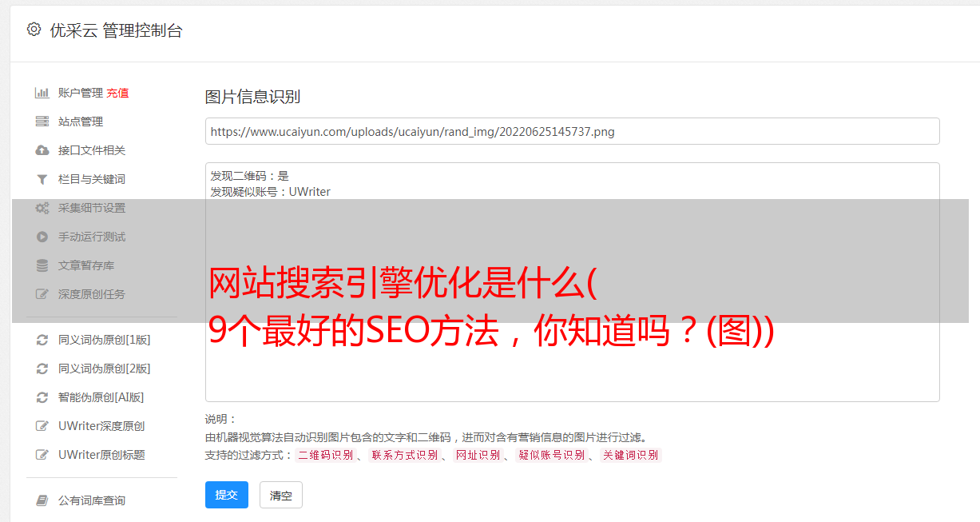
Task: Click the gear icon beside 优采云 管理控制台
Action: pos(34,30)
